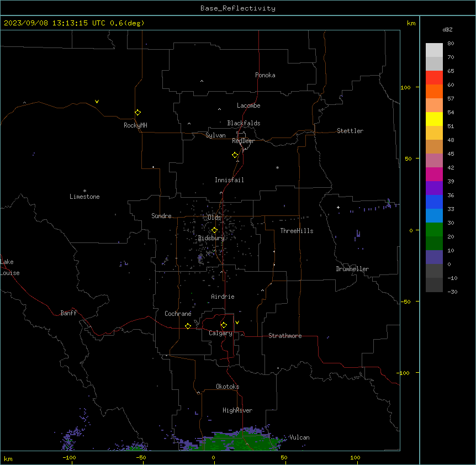
Task: Select the magenta swatch between 42 and 39 dBZ
Action: 434,174
